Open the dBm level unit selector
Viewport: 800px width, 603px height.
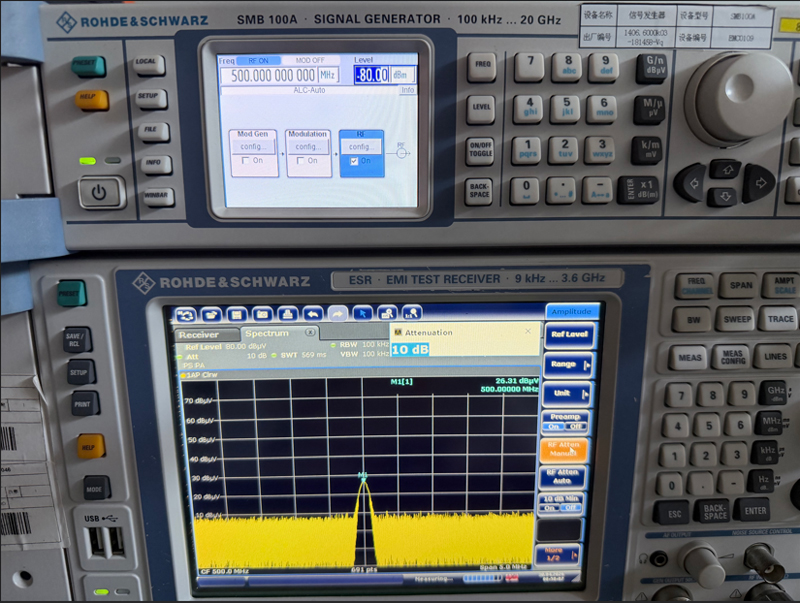tap(402, 75)
